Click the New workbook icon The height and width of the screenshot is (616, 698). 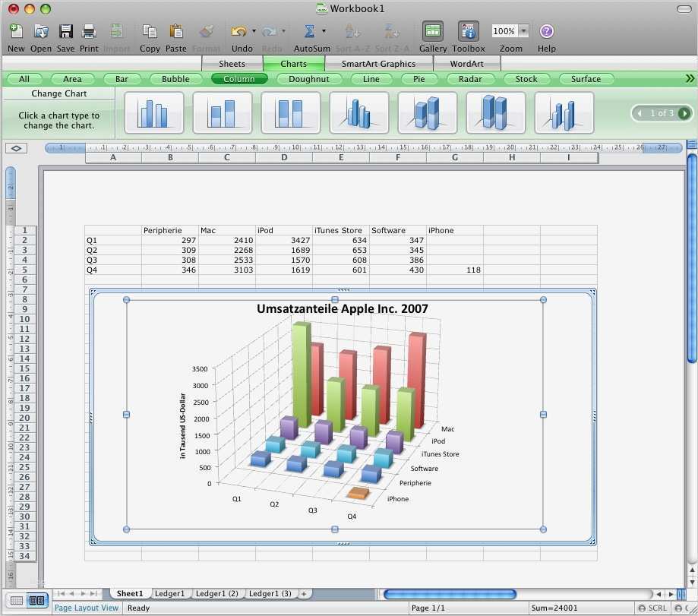coord(16,31)
